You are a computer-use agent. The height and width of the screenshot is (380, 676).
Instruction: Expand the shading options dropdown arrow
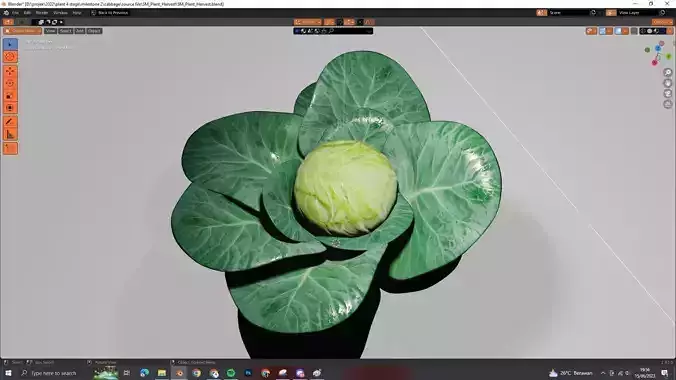(670, 31)
